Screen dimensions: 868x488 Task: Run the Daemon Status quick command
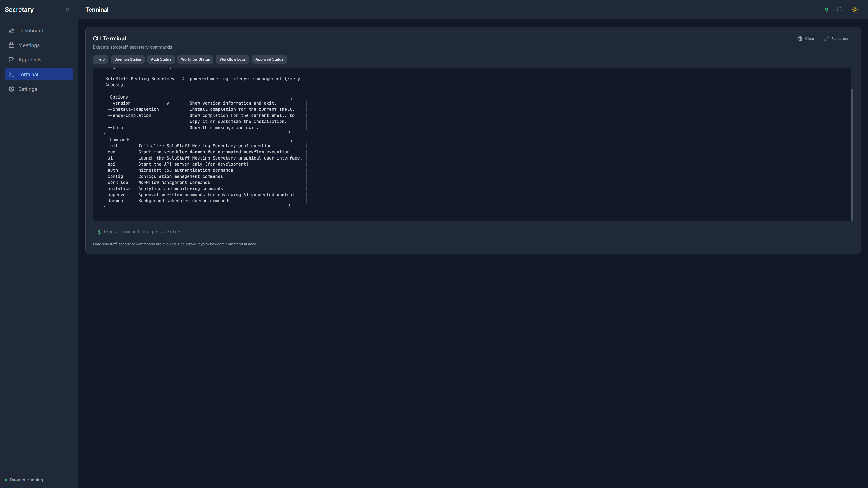click(x=128, y=59)
